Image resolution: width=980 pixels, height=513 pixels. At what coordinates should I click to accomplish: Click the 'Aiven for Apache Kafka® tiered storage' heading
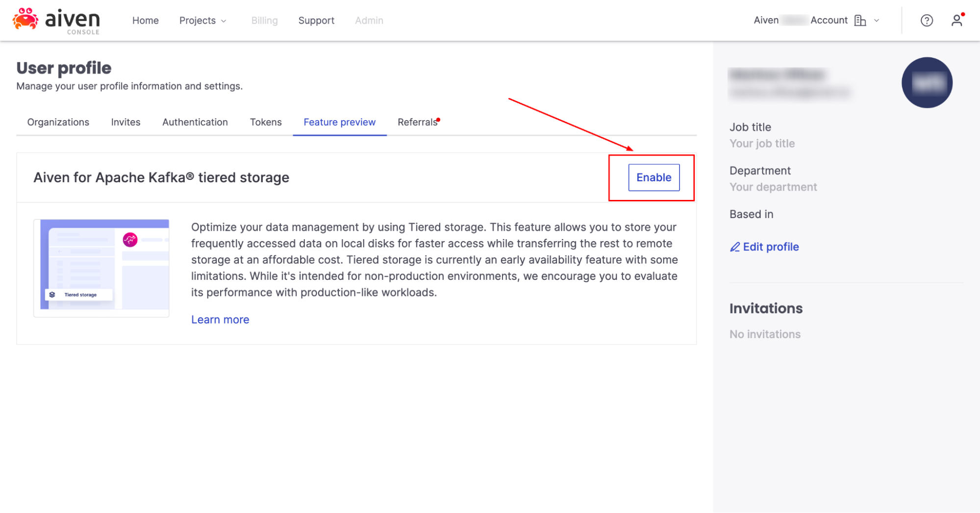(x=161, y=177)
